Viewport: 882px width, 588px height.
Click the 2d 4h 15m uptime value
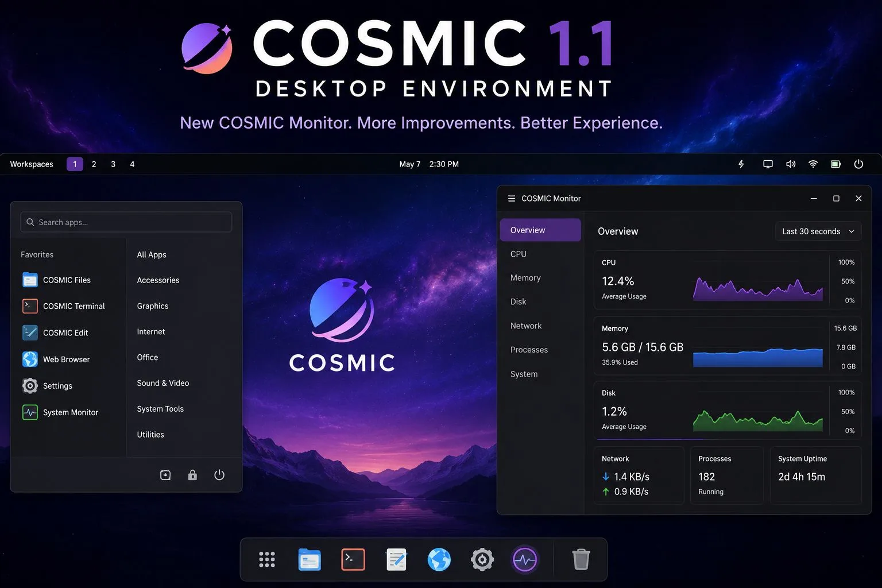point(802,477)
